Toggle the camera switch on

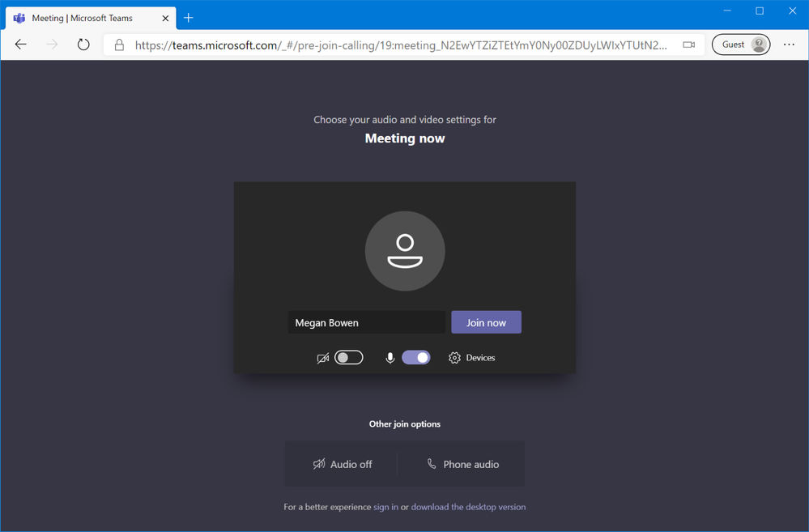pos(349,358)
